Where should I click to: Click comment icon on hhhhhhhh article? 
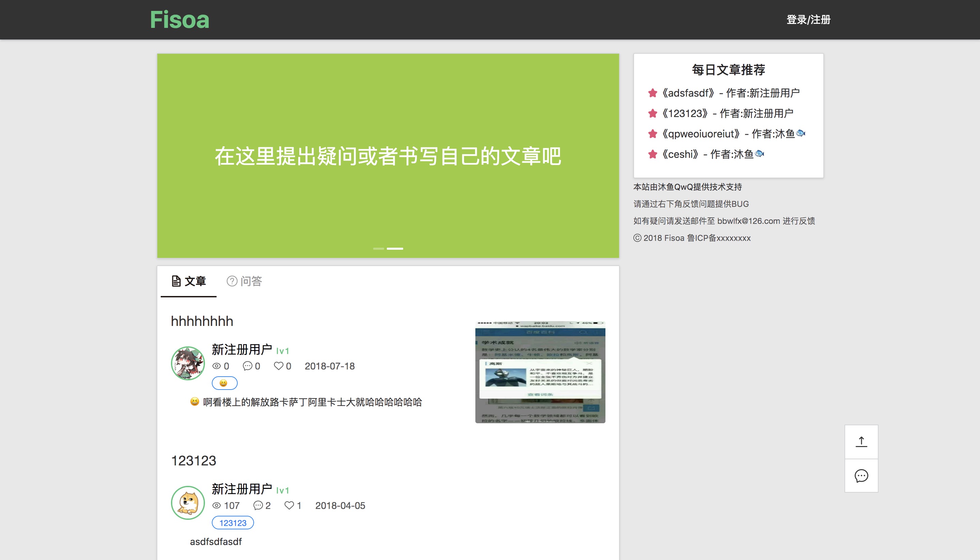[247, 366]
